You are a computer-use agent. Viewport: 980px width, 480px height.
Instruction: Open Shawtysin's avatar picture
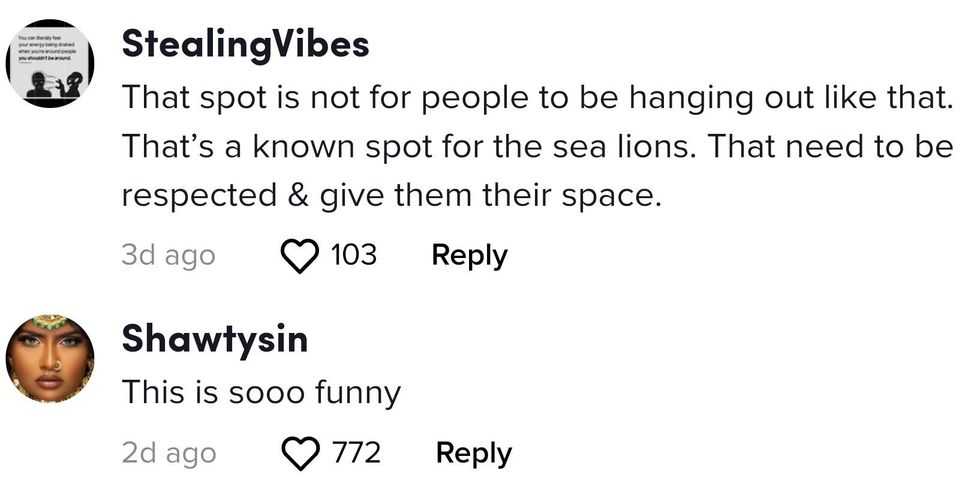50,358
